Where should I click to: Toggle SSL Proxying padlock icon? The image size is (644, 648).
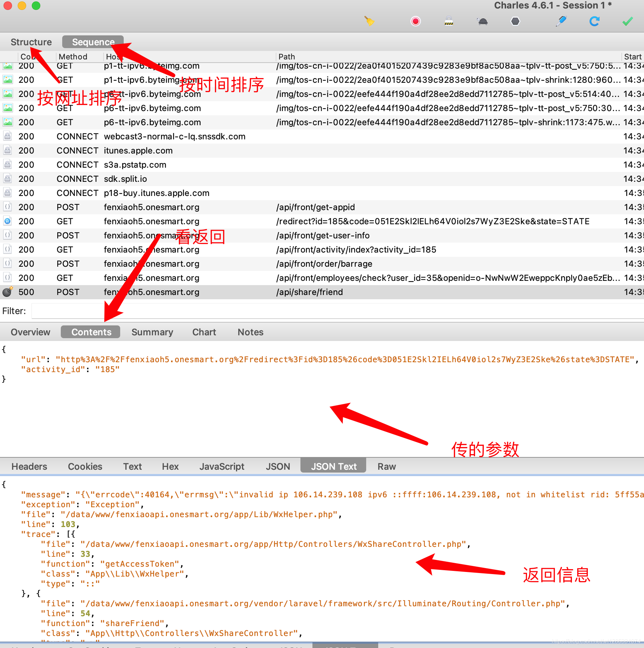tap(449, 21)
